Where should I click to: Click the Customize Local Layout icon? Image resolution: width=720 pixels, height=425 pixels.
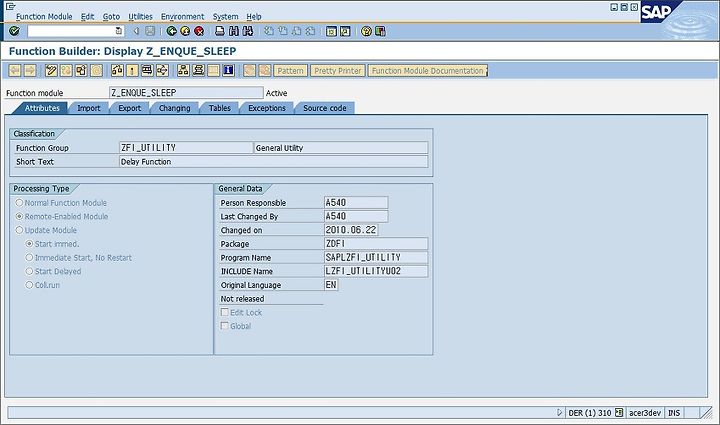(380, 31)
